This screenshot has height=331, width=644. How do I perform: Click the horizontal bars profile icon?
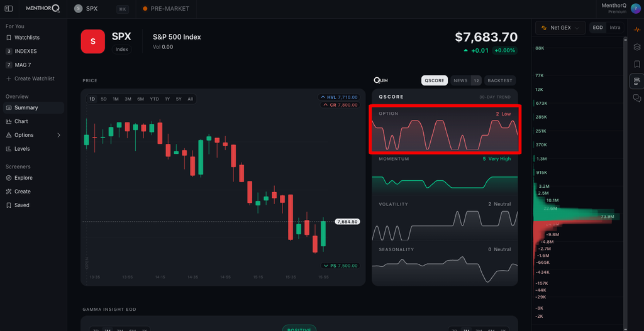coord(637,81)
